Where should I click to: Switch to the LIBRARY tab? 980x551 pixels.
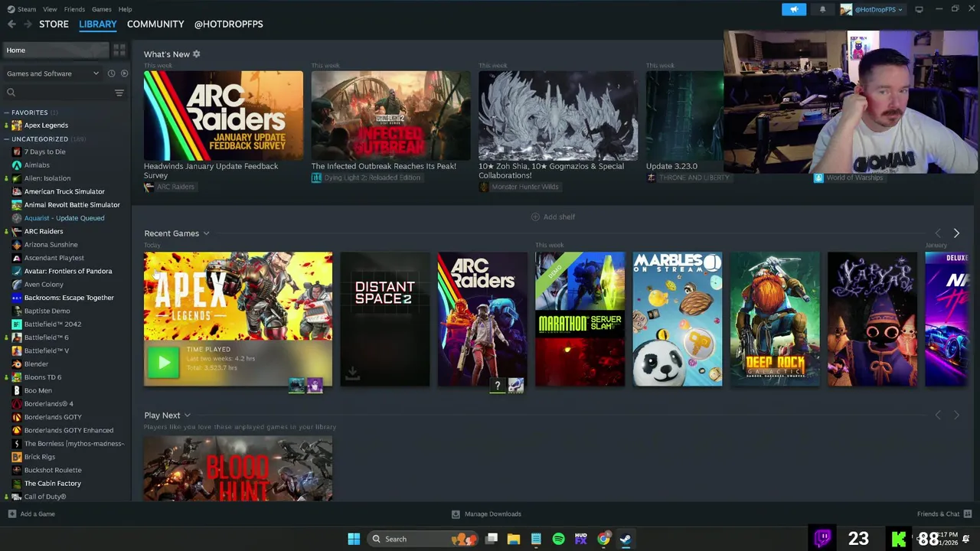98,24
